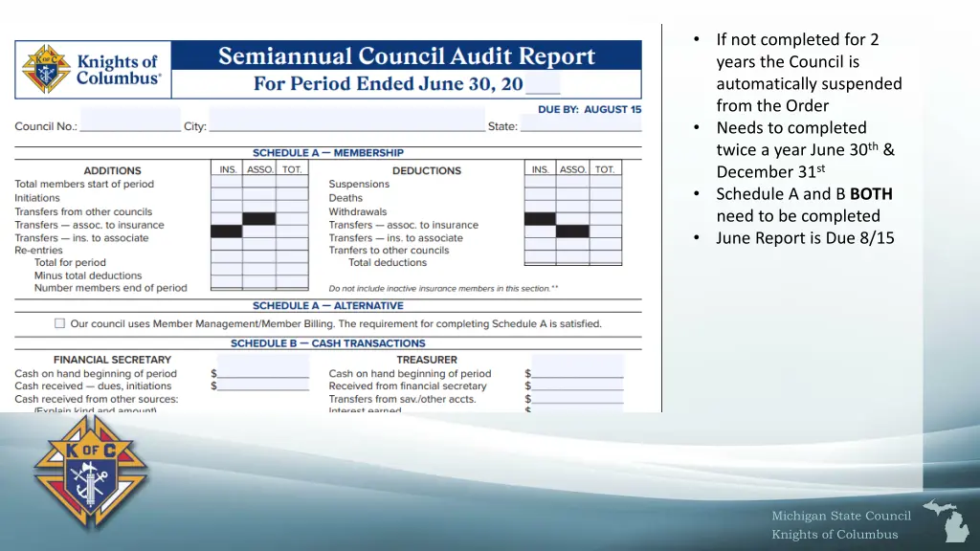Click the 'Received from financial secretary' amount field

tap(577, 386)
